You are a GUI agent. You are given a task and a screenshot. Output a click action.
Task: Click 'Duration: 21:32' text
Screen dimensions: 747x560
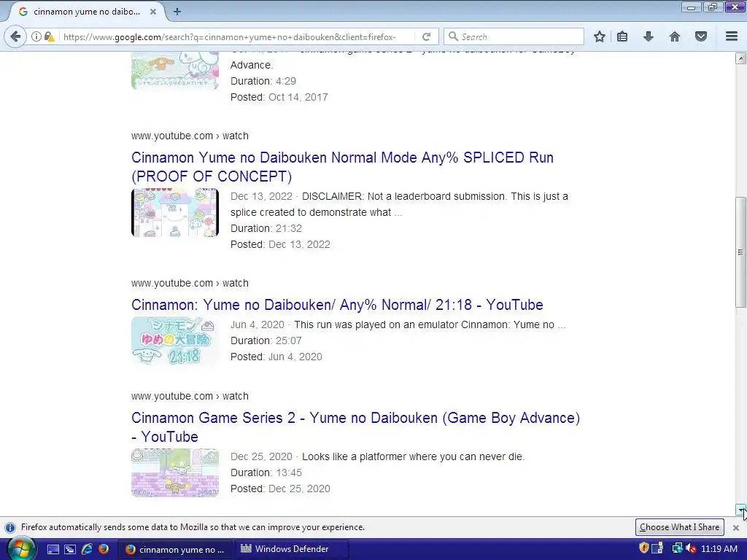(266, 228)
